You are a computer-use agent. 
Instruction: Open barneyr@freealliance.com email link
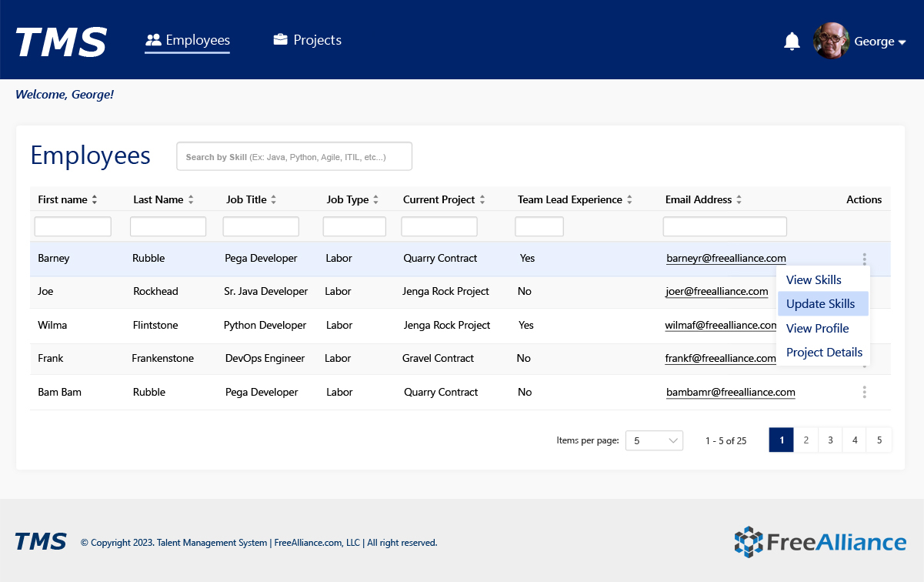[726, 259]
